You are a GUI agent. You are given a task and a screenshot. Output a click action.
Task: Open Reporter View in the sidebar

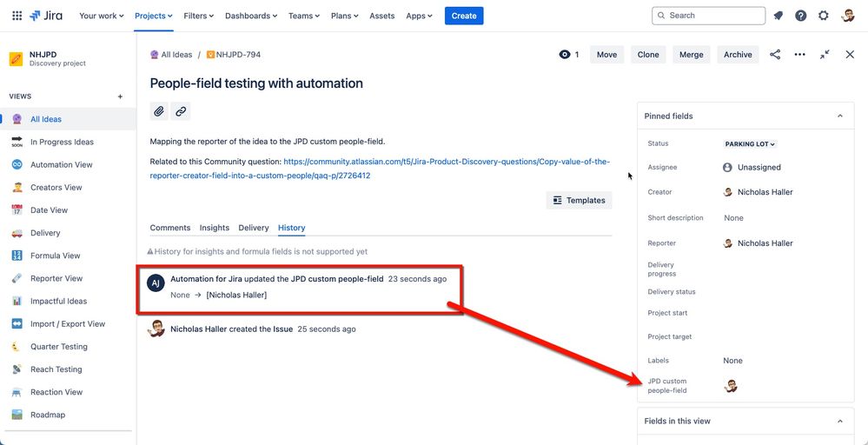tap(56, 278)
